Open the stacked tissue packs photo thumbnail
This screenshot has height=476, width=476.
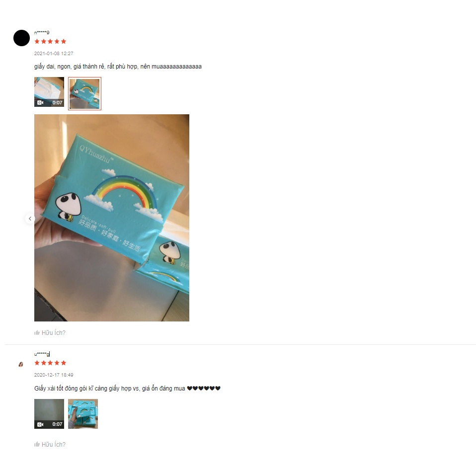[83, 414]
